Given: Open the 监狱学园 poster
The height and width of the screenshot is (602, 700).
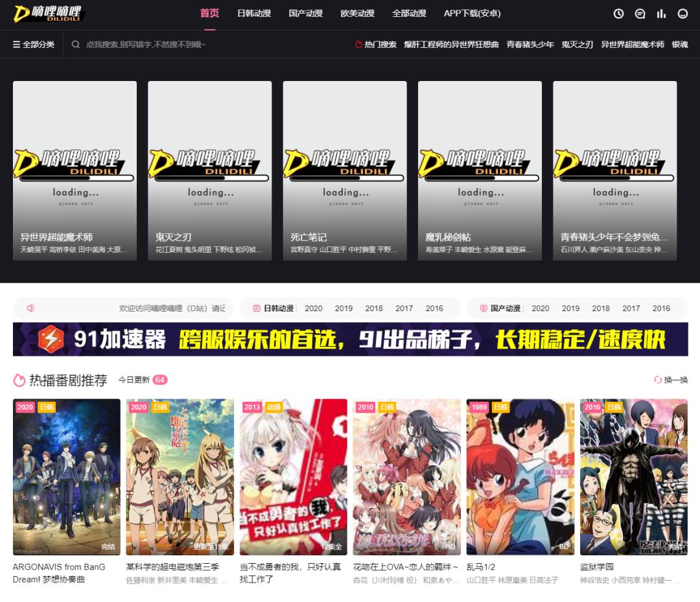Looking at the screenshot, I should [634, 477].
